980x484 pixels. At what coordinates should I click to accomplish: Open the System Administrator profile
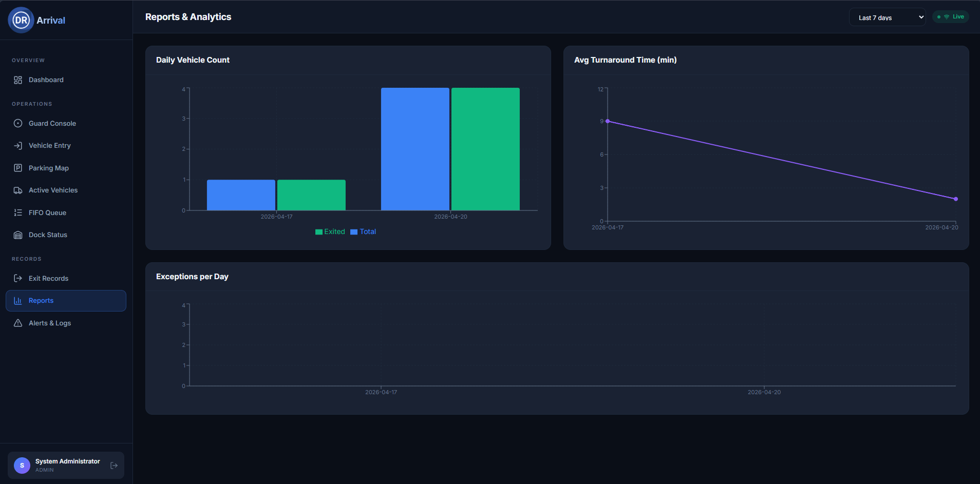pyautogui.click(x=56, y=465)
